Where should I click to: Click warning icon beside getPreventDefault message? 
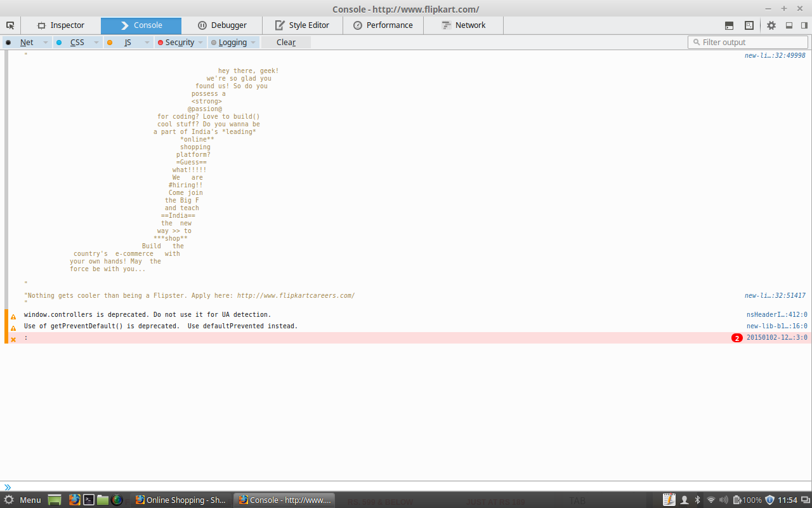[x=13, y=328]
